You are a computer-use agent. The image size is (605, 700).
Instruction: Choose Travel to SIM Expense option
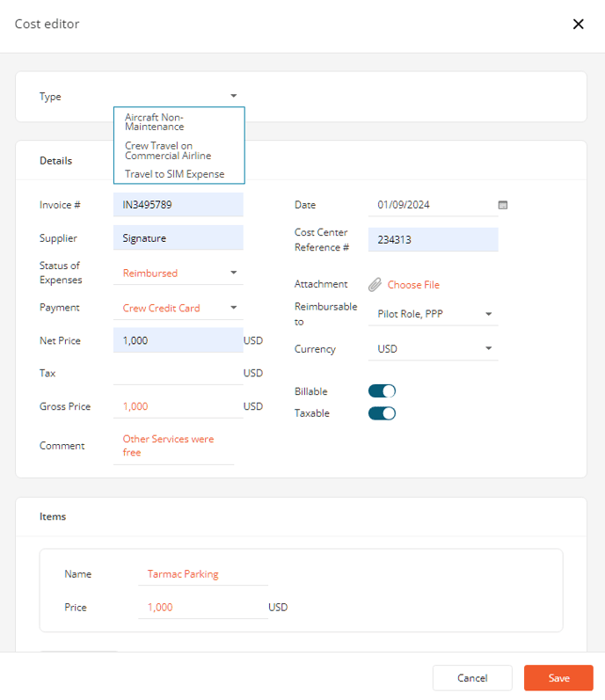[x=179, y=174]
